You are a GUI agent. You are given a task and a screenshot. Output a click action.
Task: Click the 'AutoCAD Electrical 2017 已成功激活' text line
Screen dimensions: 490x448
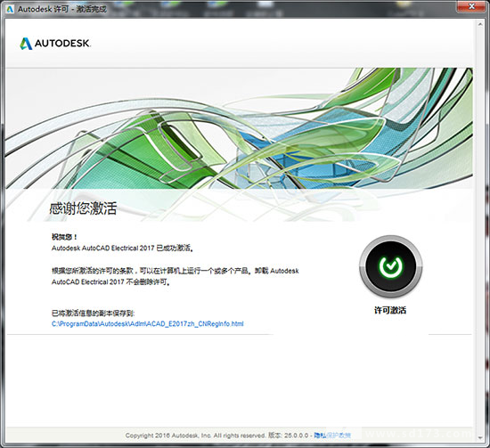coord(123,248)
